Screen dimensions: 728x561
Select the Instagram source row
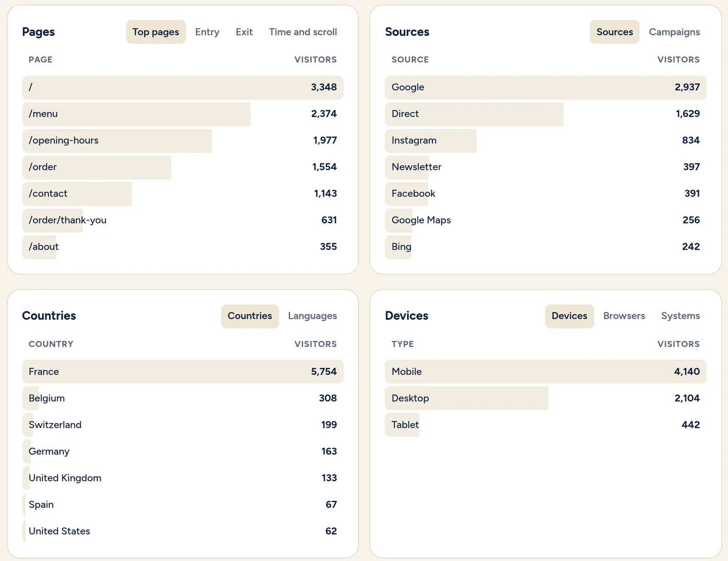pos(546,141)
